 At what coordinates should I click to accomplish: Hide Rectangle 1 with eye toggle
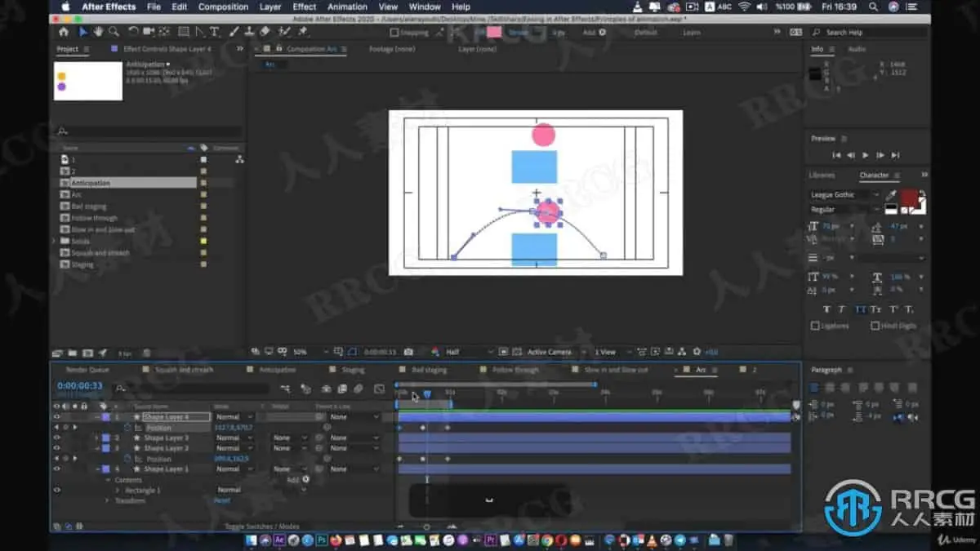[56, 490]
